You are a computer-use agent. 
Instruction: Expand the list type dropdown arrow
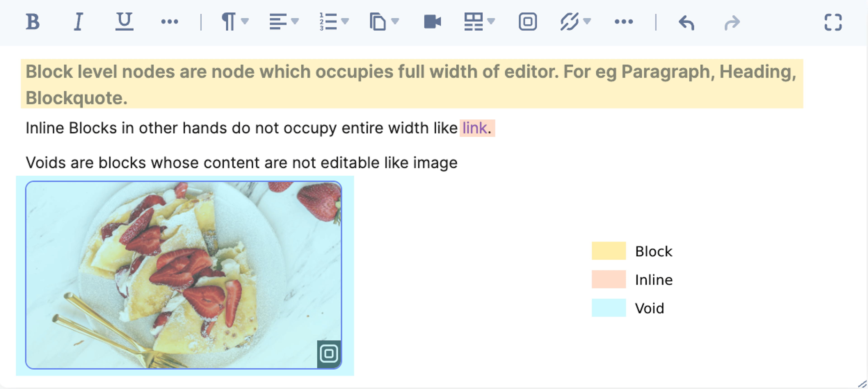coord(345,21)
